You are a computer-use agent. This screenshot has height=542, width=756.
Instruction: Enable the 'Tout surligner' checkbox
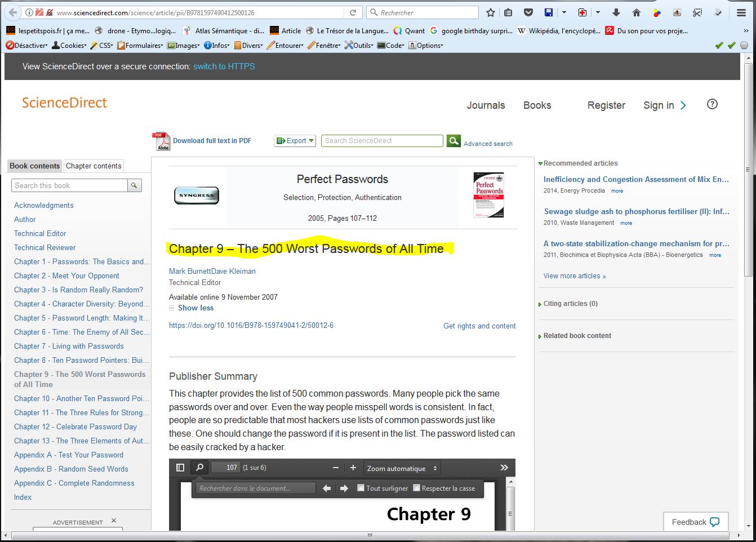(x=361, y=488)
